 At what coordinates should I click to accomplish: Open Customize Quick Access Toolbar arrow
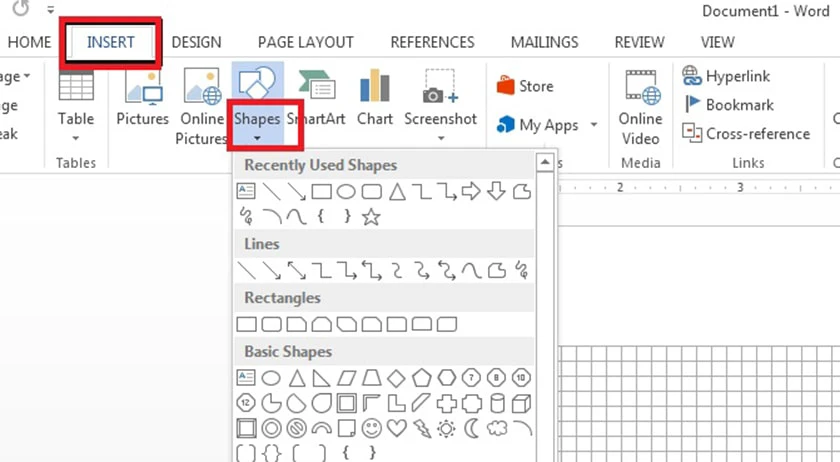50,10
